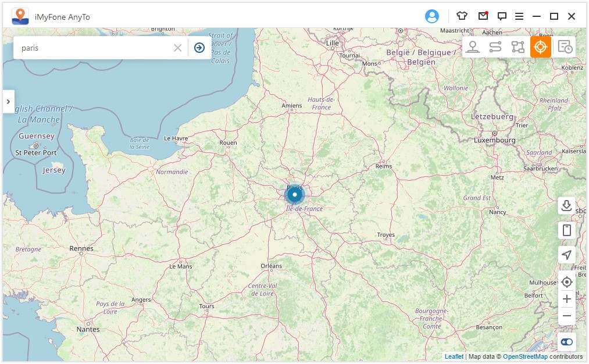Submit search with arrow button

tap(199, 48)
